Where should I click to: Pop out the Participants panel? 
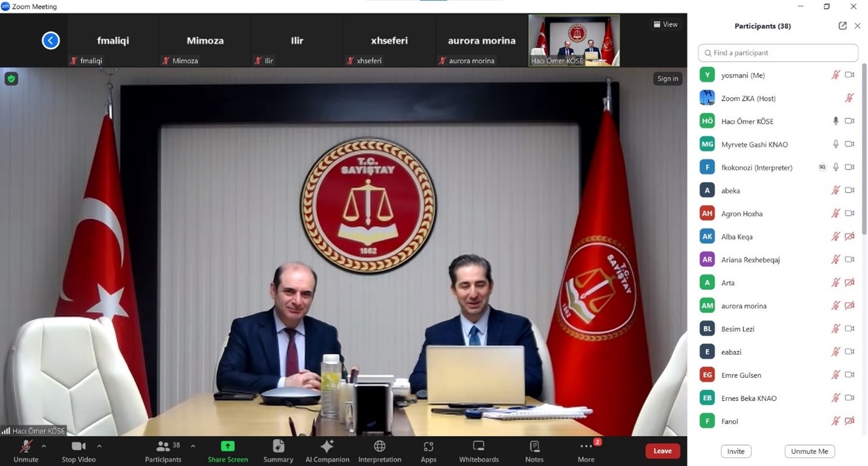(843, 26)
